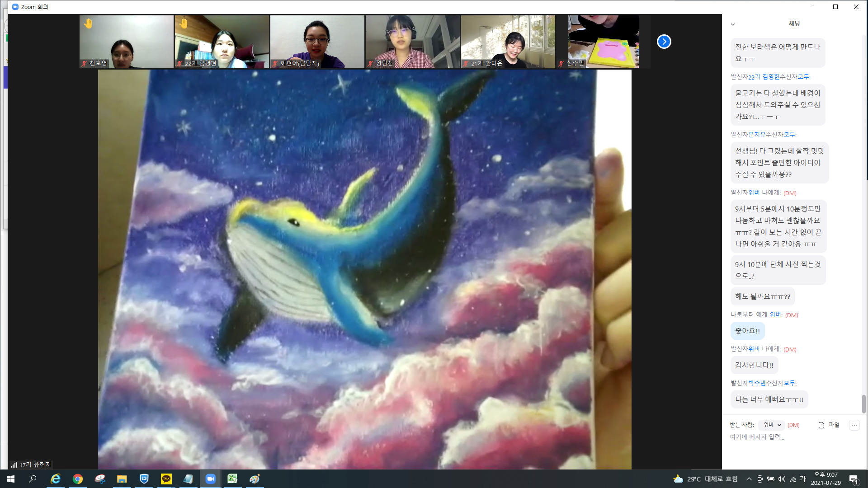Open Google Chrome from the taskbar
Image resolution: width=868 pixels, height=488 pixels.
[x=78, y=479]
